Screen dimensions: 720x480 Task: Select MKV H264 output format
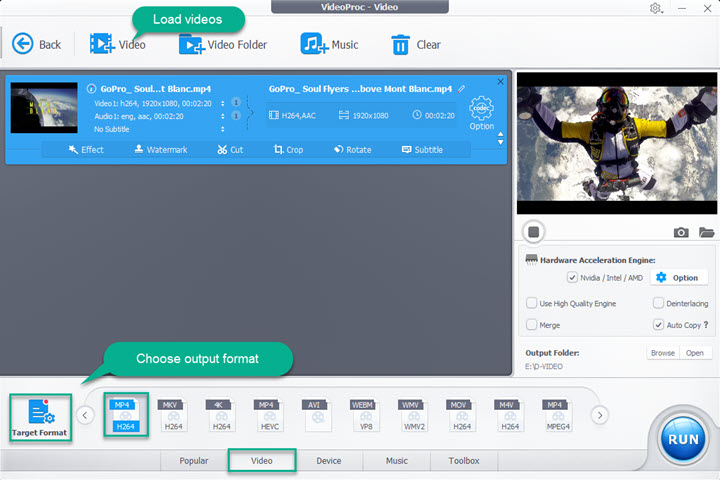point(173,415)
